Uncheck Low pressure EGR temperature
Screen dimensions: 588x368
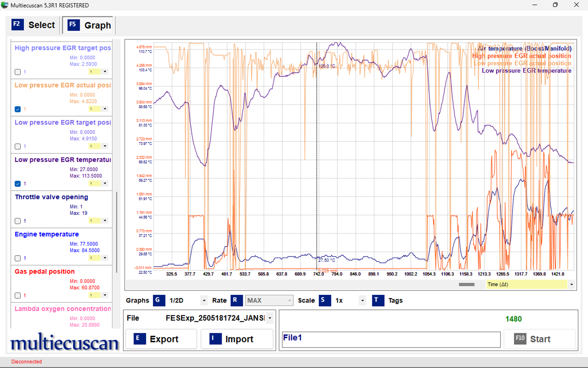(18, 184)
